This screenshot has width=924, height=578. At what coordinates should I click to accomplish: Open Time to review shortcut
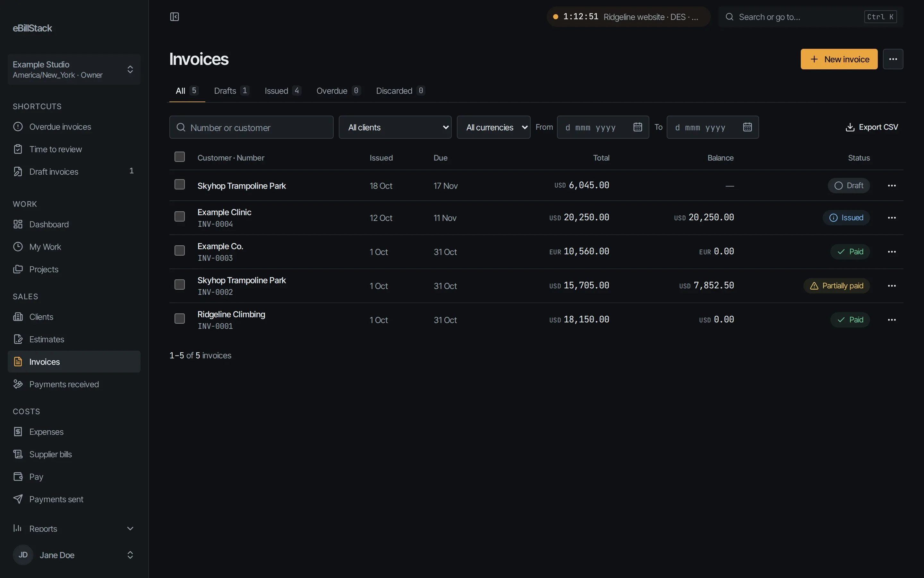74,149
